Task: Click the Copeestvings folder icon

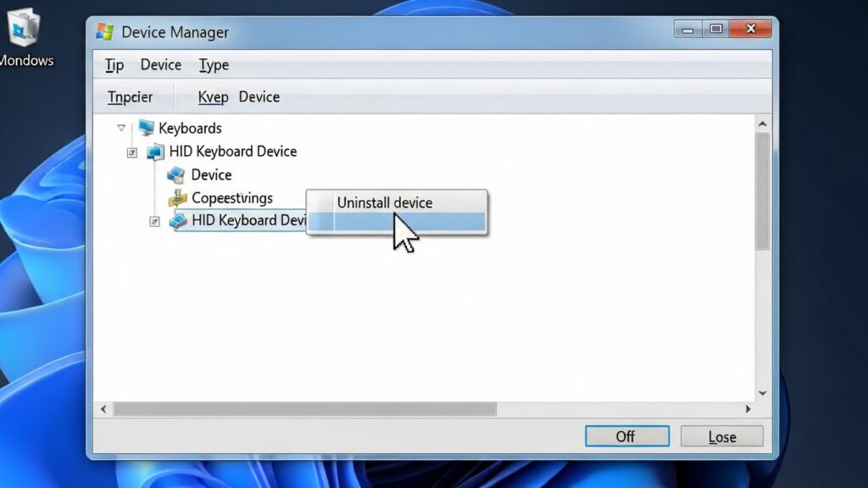Action: (177, 197)
